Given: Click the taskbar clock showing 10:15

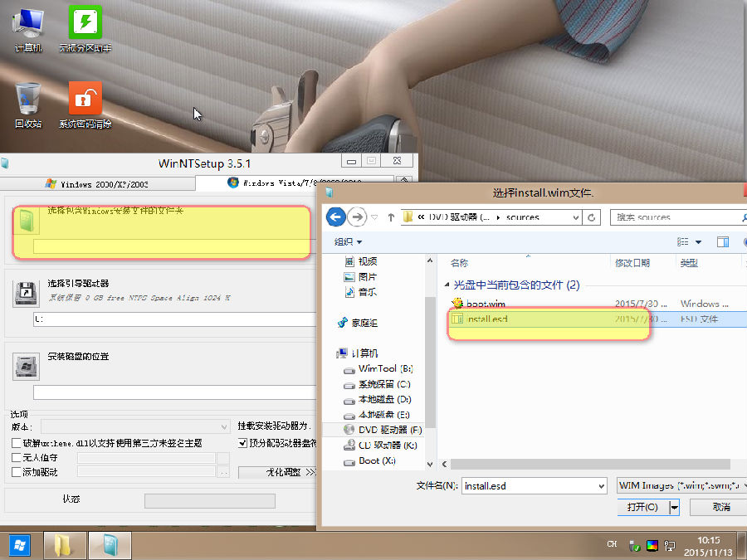Looking at the screenshot, I should (709, 546).
